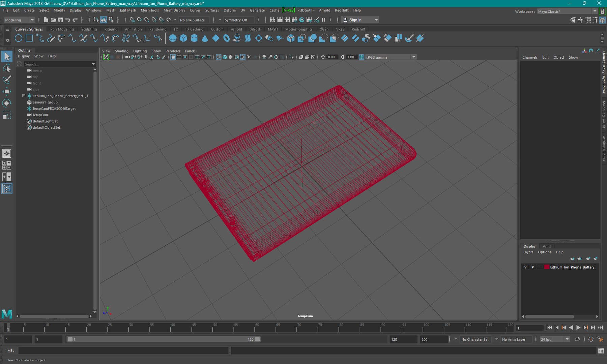The width and height of the screenshot is (607, 364).
Task: Activate the Rotate tool in toolbox
Action: [7, 103]
